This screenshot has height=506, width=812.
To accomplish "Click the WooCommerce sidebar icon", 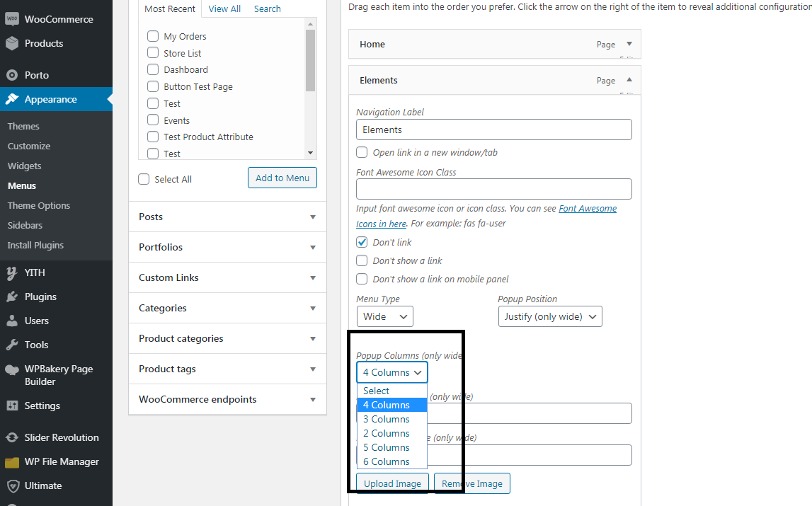I will coord(12,18).
